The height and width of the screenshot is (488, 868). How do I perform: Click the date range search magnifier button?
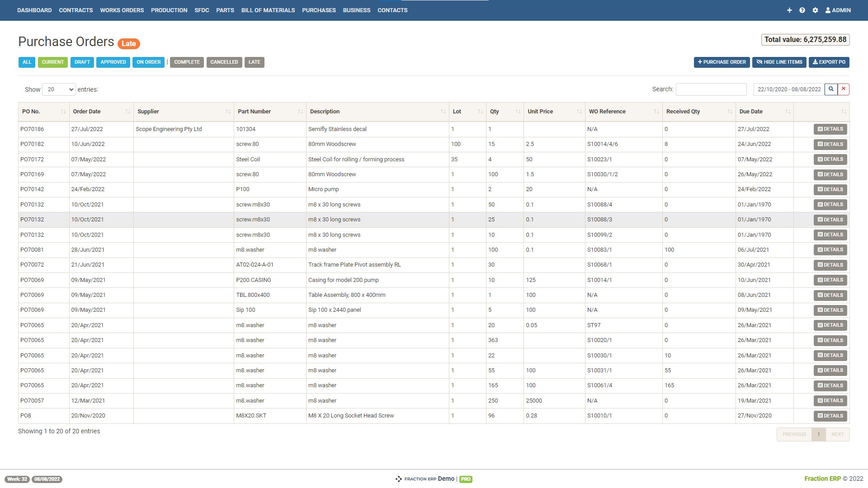pyautogui.click(x=831, y=89)
